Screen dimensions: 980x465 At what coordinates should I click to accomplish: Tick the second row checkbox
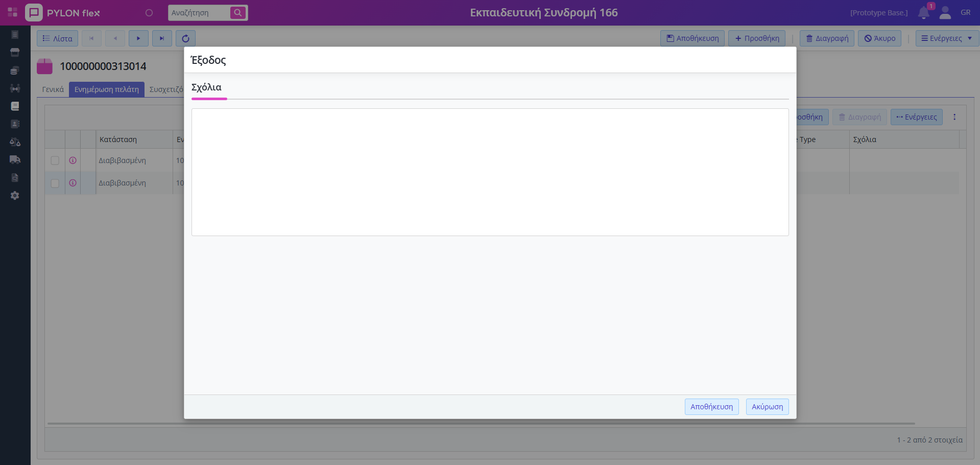[55, 183]
